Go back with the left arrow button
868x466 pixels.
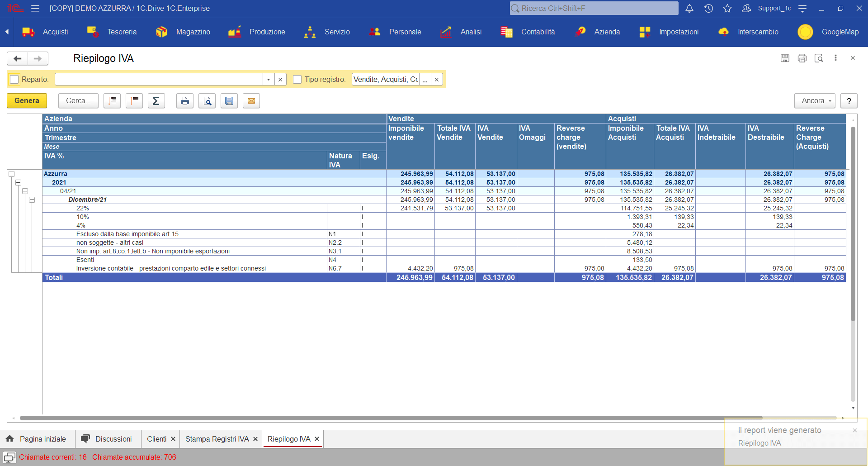tap(18, 58)
